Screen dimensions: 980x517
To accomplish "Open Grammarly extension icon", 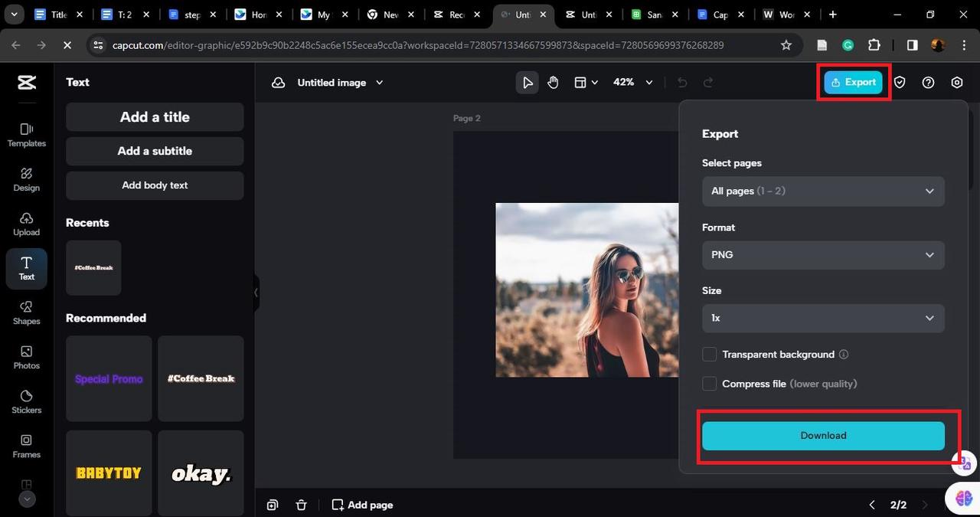I will coord(848,45).
